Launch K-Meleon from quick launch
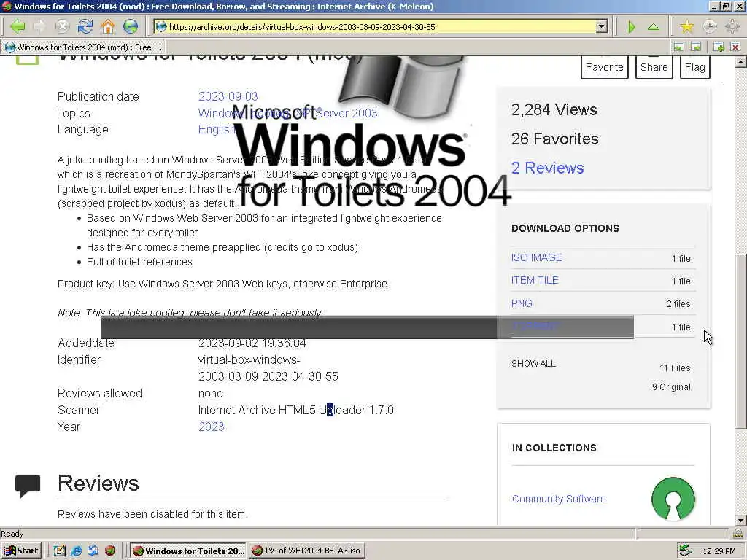 click(110, 551)
